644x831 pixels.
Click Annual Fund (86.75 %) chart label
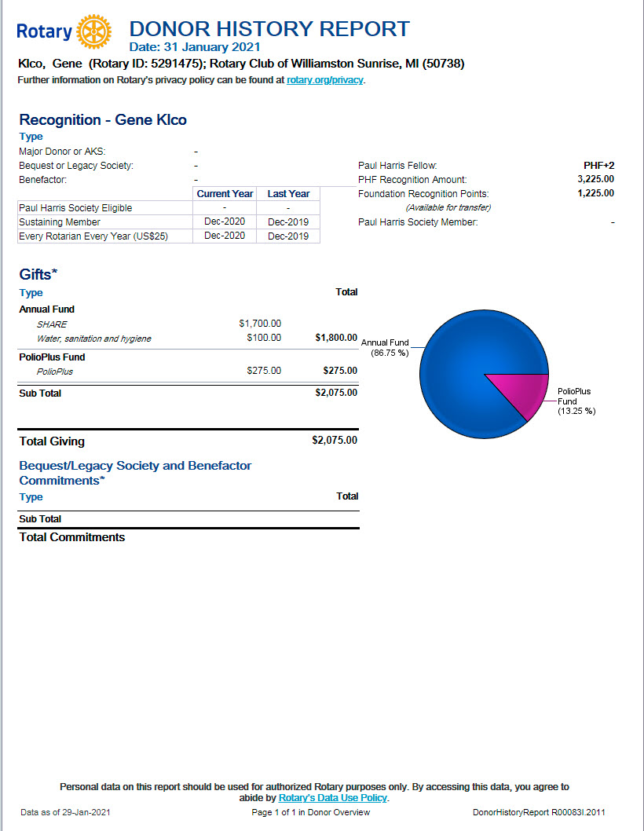pyautogui.click(x=386, y=348)
